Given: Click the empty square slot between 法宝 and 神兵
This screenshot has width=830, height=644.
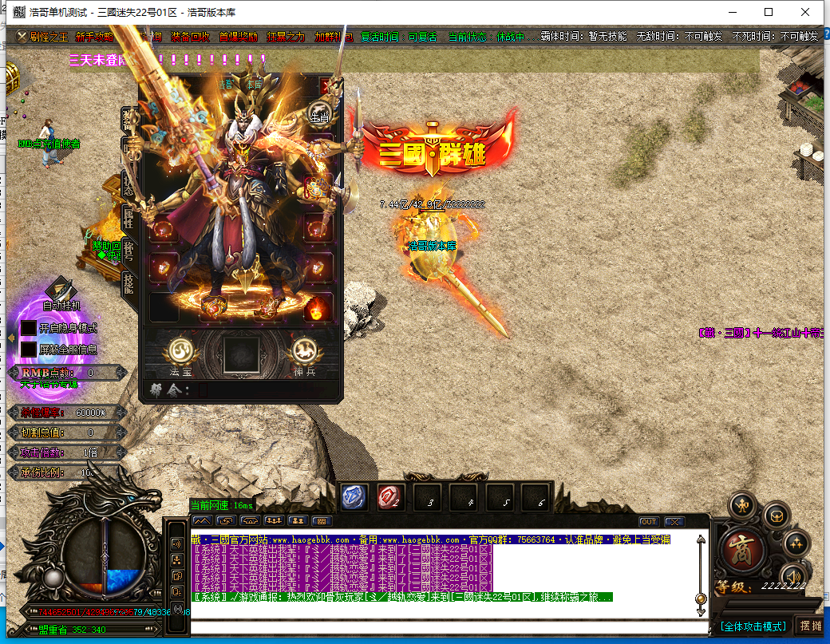Looking at the screenshot, I should (x=241, y=354).
